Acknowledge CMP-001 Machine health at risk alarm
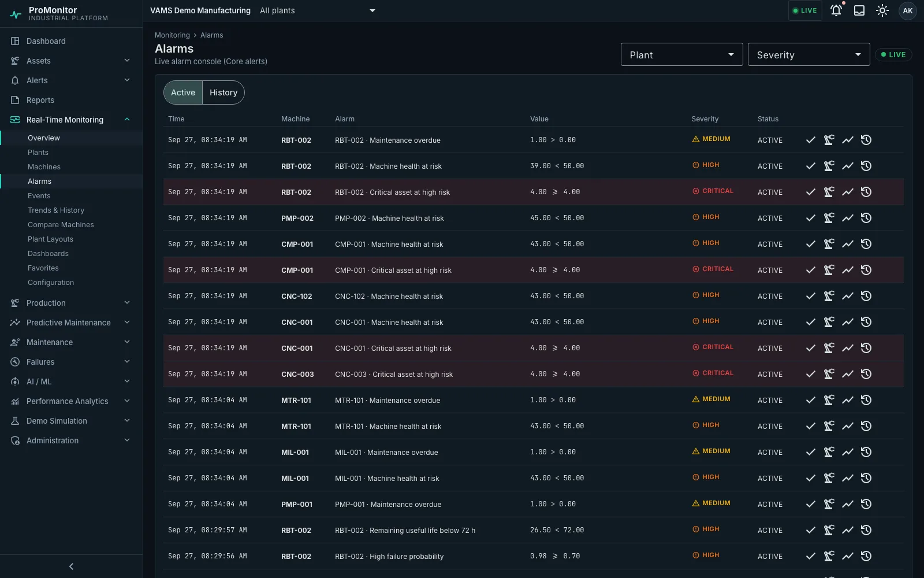This screenshot has height=578, width=924. [811, 244]
